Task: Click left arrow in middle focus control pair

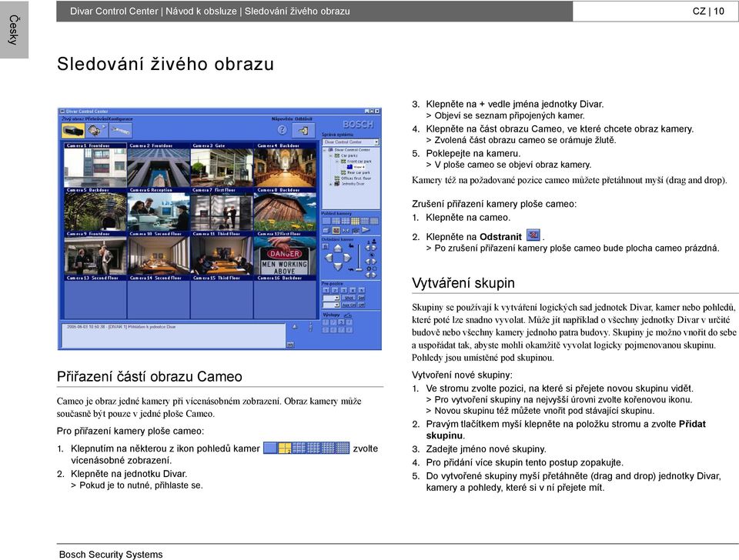Action: pos(368,262)
